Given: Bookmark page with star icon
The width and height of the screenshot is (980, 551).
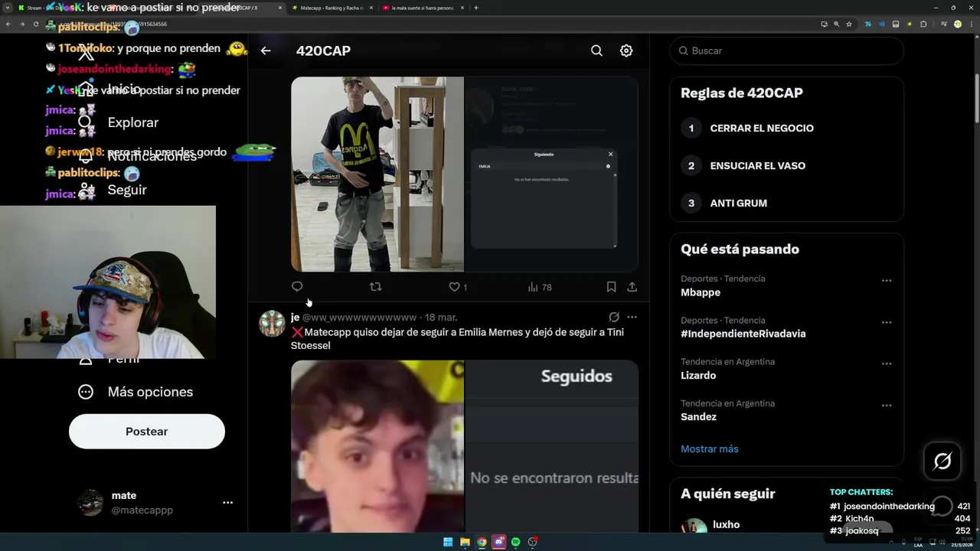Looking at the screenshot, I should [x=849, y=24].
